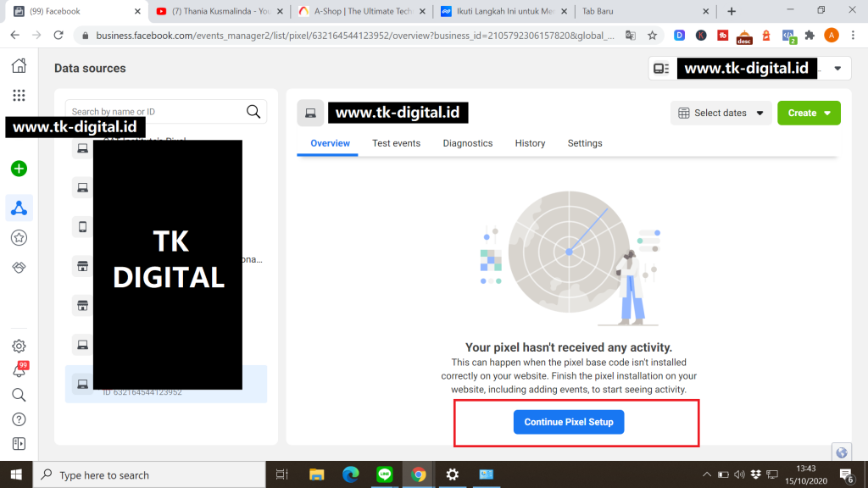Click the sidebar search magnifier icon
This screenshot has height=488, width=868.
click(19, 395)
